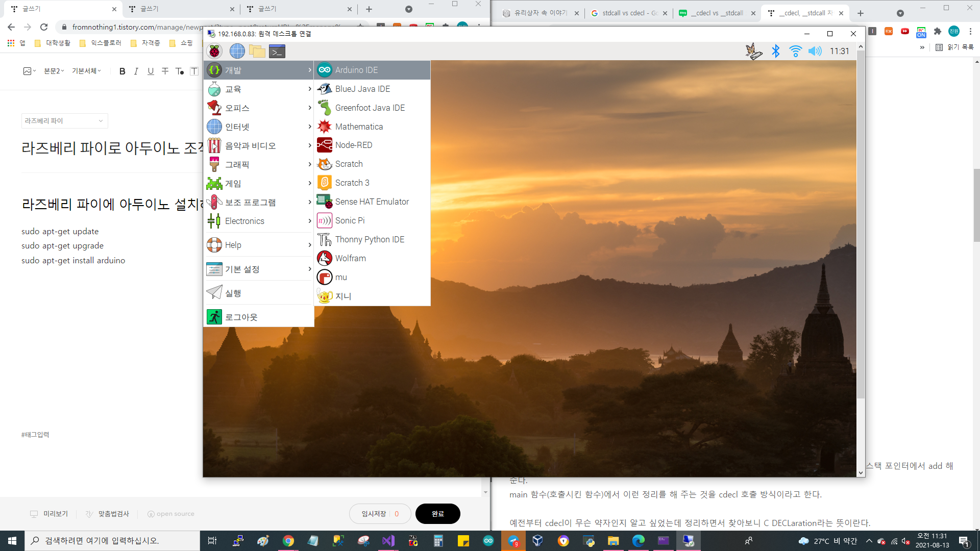Toggle underline formatting in editor toolbar
This screenshot has height=551, width=980.
151,71
